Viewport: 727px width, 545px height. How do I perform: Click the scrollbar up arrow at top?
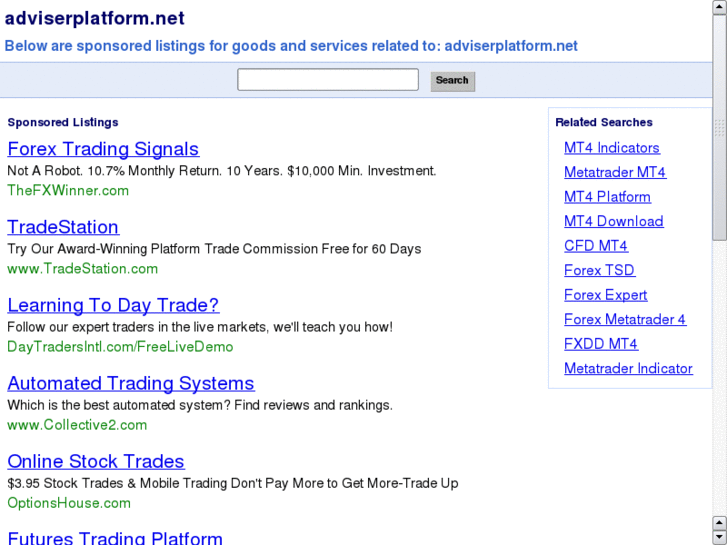(719, 7)
